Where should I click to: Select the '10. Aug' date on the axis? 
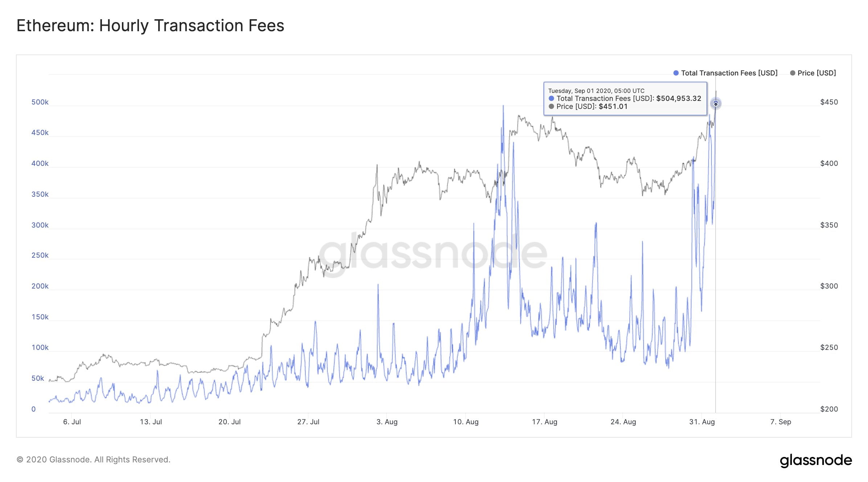[466, 422]
